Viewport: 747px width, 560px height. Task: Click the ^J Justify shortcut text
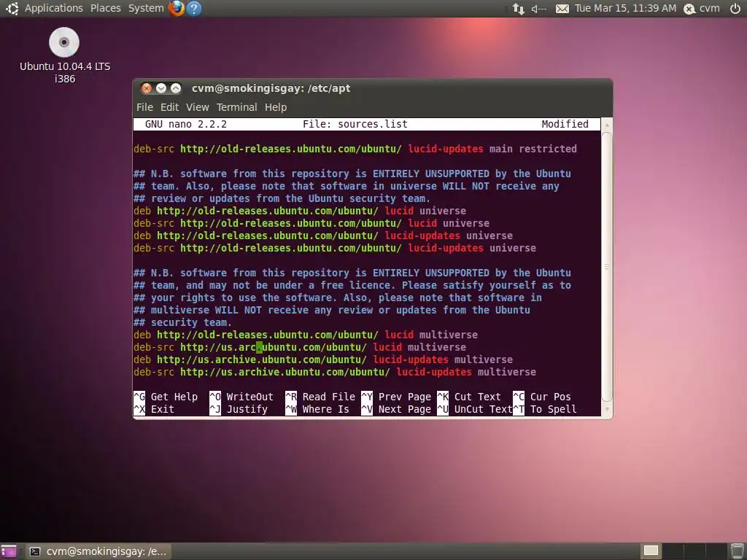[239, 409]
